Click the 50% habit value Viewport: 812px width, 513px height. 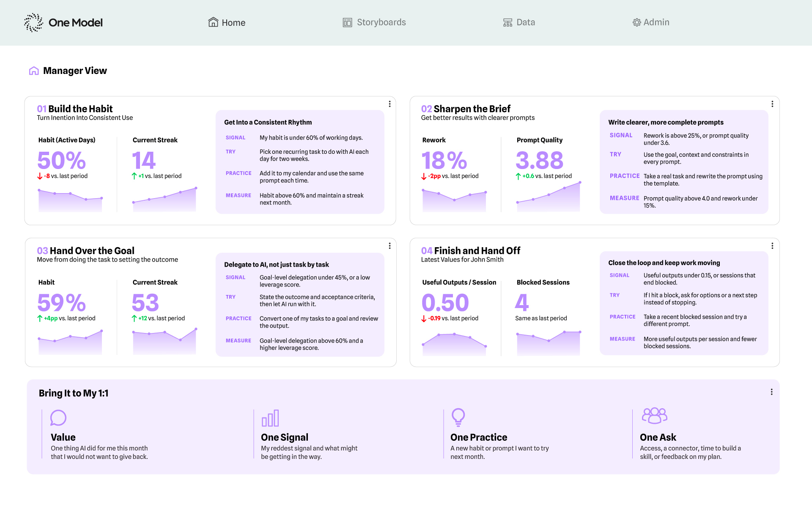pyautogui.click(x=62, y=161)
